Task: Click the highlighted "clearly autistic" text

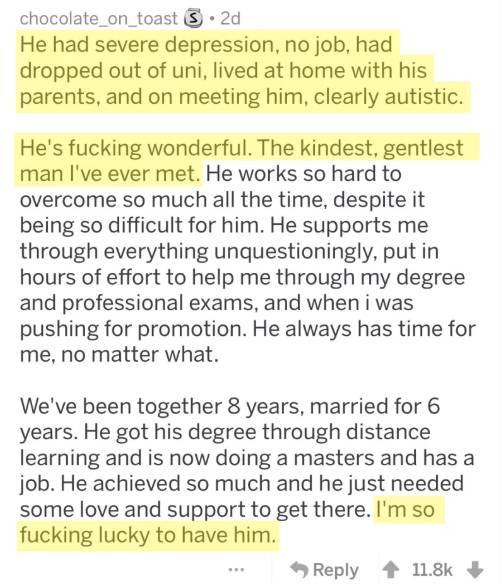Action: pos(388,97)
